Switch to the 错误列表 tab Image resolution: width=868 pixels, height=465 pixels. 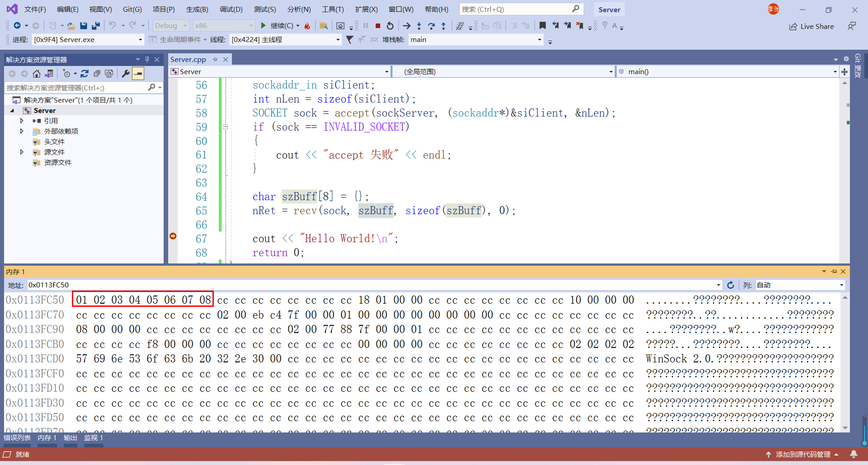(17, 437)
